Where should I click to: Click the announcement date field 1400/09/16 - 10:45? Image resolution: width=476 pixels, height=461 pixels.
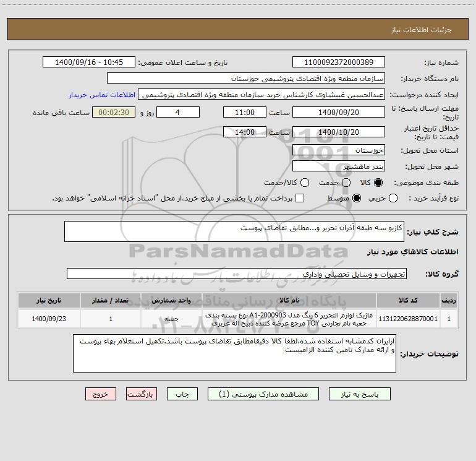[89, 62]
